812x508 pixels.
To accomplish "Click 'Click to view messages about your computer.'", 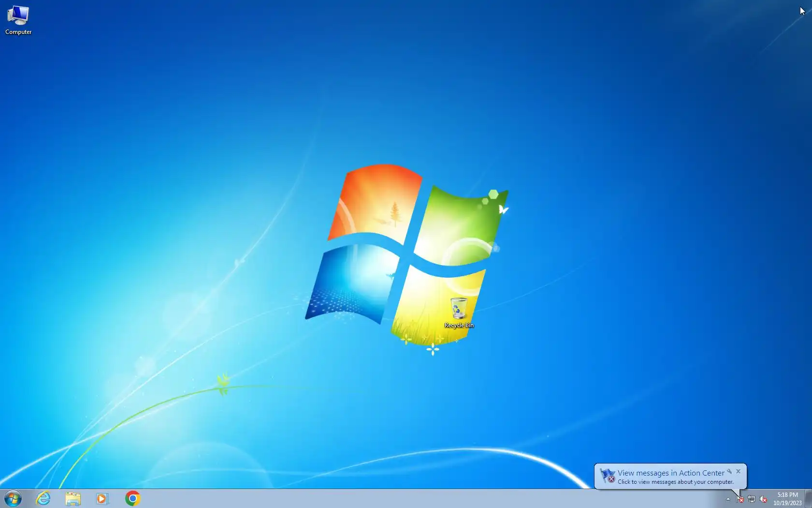I will coord(675,482).
